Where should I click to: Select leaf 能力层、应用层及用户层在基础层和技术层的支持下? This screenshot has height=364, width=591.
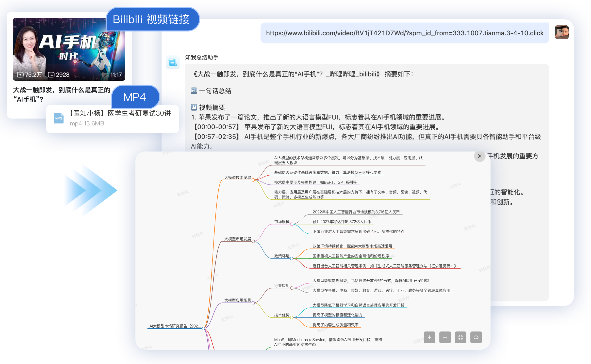[350, 195]
